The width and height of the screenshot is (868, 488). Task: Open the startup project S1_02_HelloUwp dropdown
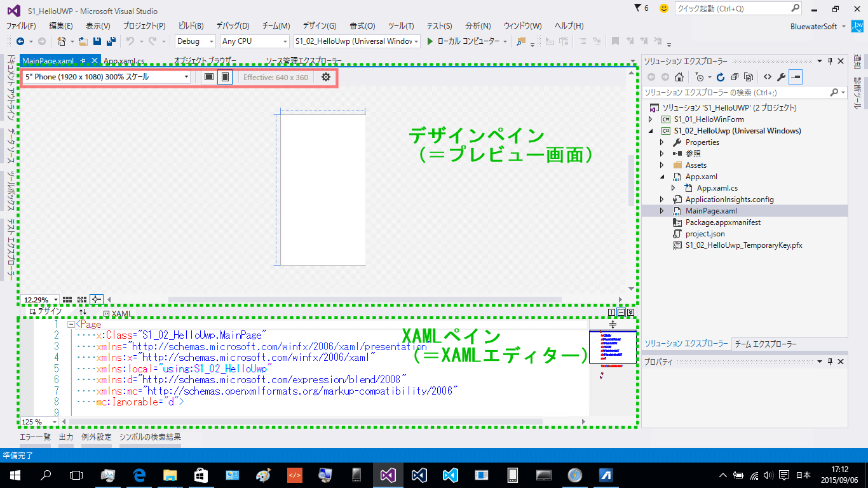356,41
